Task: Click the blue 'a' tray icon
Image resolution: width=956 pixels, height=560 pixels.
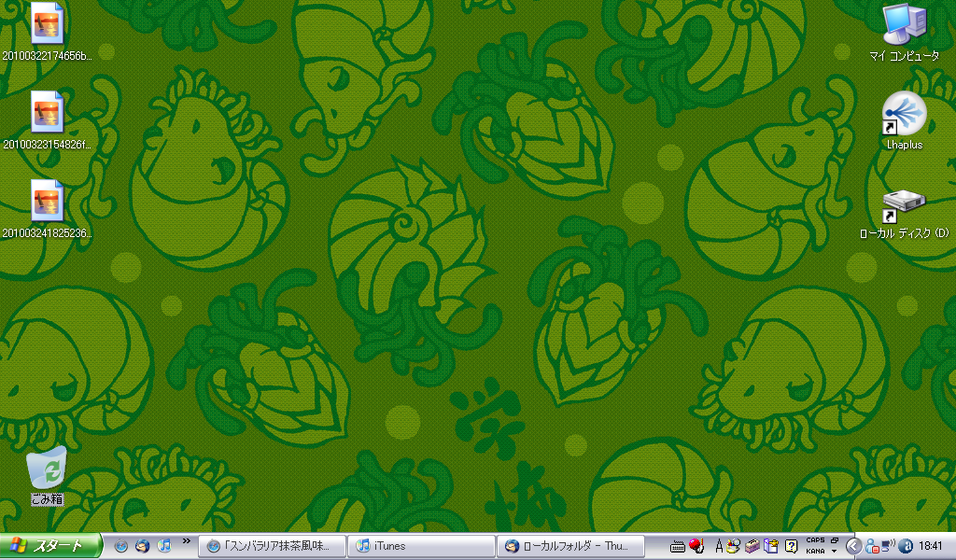Action: [x=906, y=547]
